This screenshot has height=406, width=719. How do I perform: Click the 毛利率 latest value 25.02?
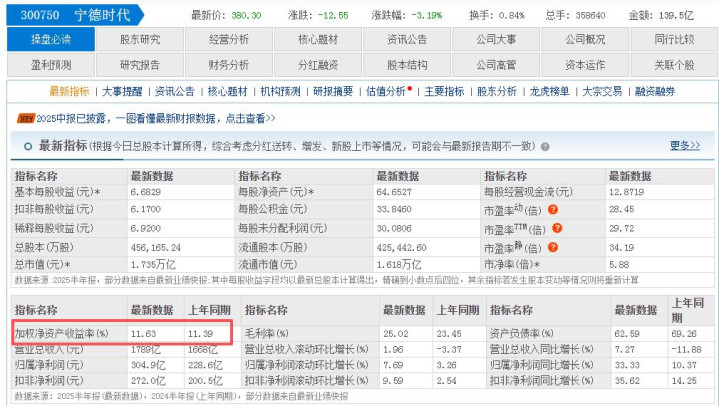click(396, 334)
